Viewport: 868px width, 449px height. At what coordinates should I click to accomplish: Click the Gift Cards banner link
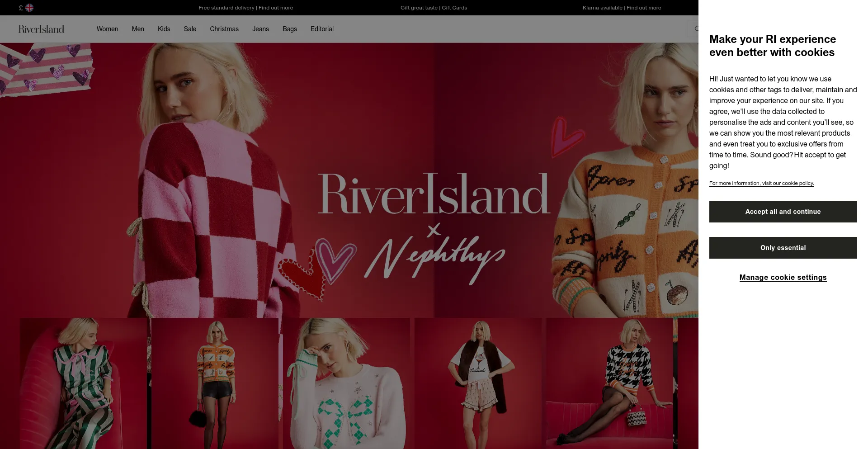tap(434, 8)
